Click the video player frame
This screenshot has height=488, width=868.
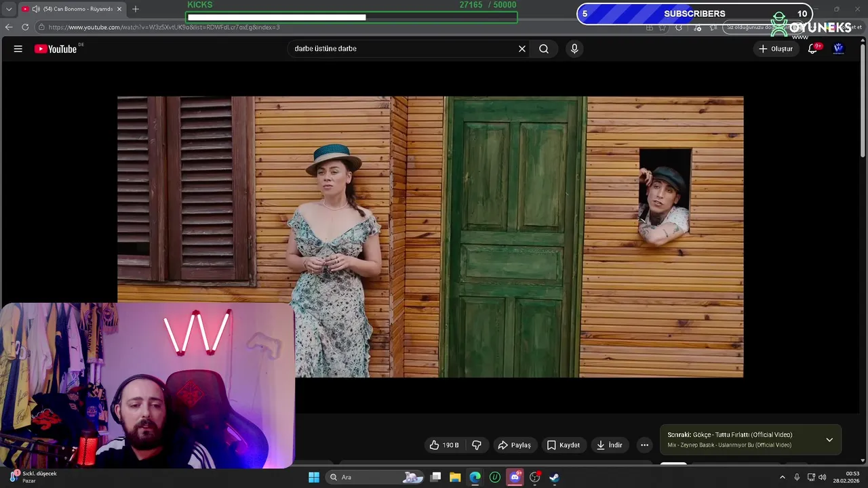[x=430, y=237]
